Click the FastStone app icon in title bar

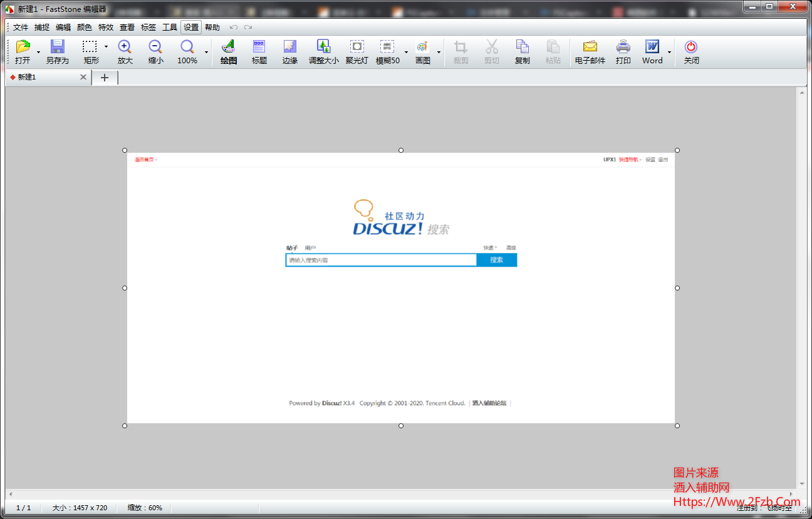click(10, 9)
